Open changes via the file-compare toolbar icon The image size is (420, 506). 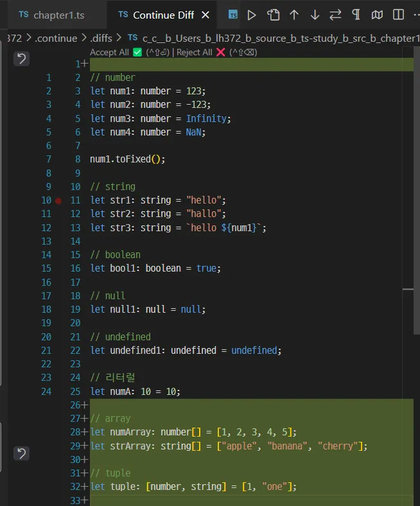(x=273, y=15)
